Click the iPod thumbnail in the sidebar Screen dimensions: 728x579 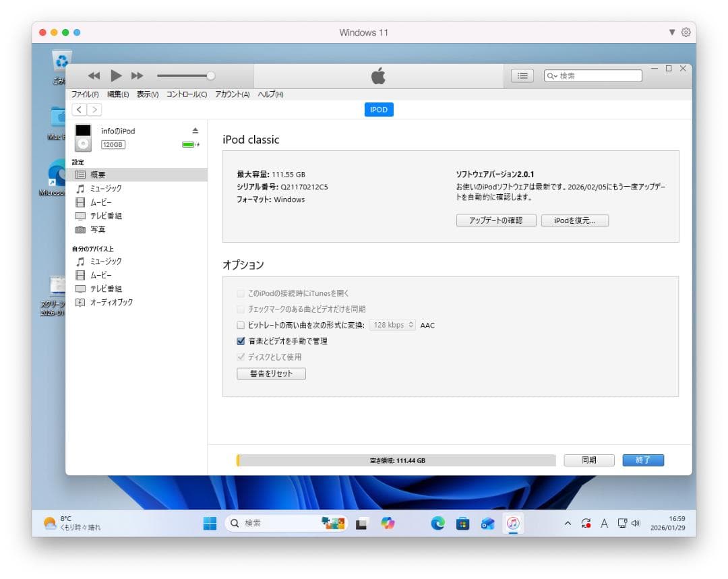tap(82, 135)
